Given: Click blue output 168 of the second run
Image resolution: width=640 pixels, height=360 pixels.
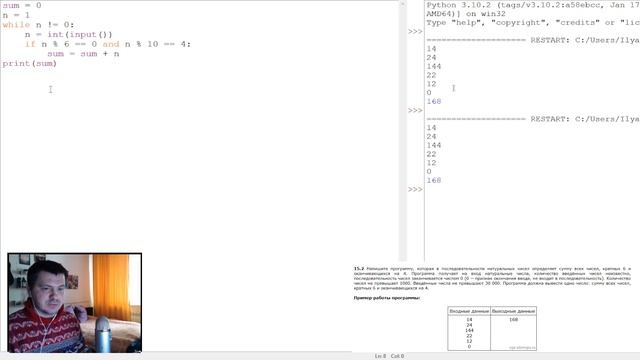Looking at the screenshot, I should coord(434,180).
